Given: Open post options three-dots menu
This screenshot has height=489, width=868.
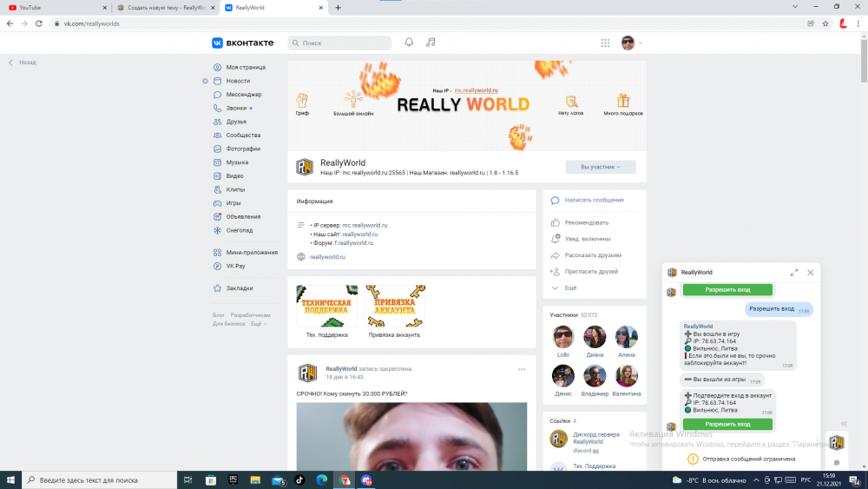Looking at the screenshot, I should pos(522,369).
